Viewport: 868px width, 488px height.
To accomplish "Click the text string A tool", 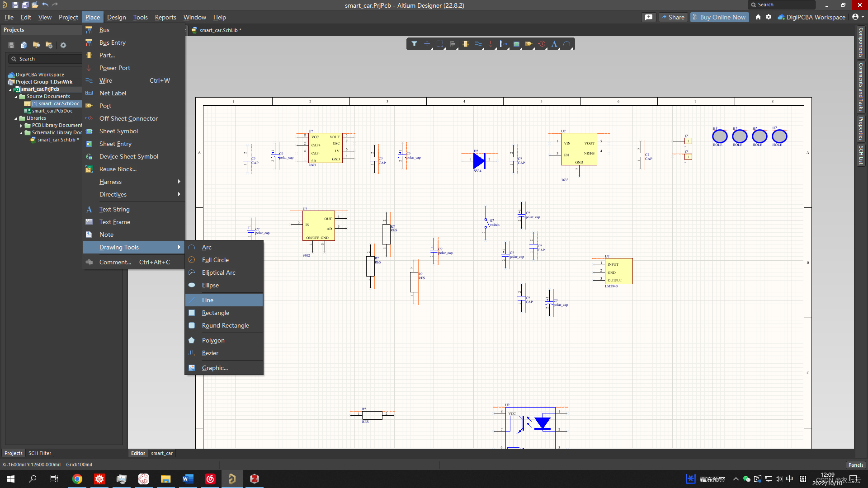I will [554, 44].
